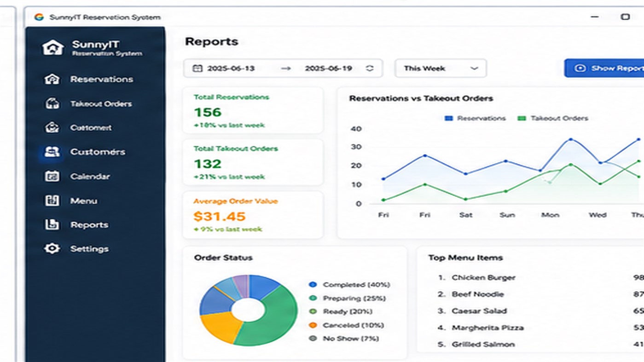Toggle the Reservations series in chart legend
The width and height of the screenshot is (644, 362).
pos(475,118)
